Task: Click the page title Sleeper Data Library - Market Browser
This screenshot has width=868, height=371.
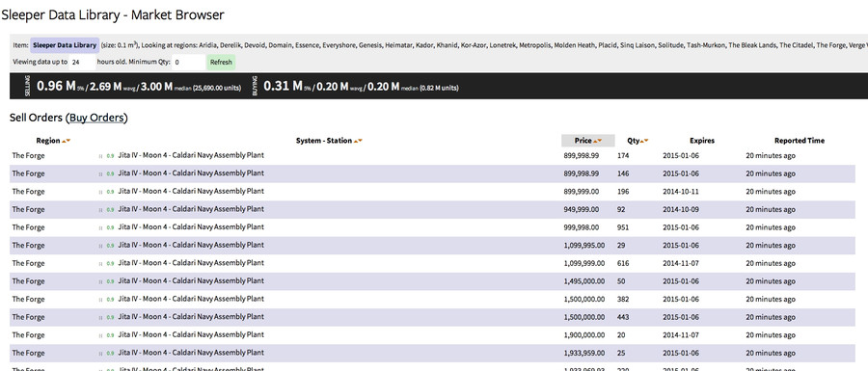Action: pos(113,14)
